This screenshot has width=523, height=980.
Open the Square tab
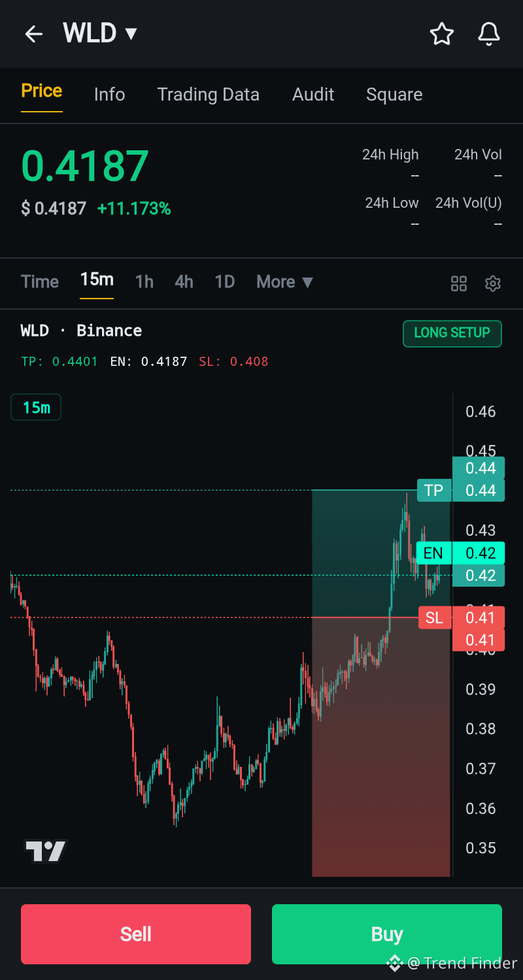[x=394, y=95]
